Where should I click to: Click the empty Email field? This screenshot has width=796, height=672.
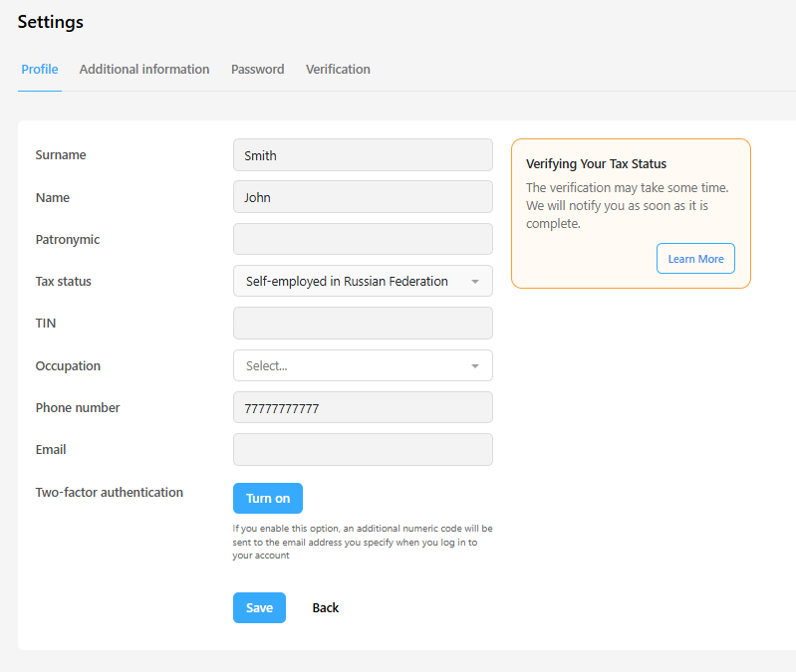pos(363,449)
